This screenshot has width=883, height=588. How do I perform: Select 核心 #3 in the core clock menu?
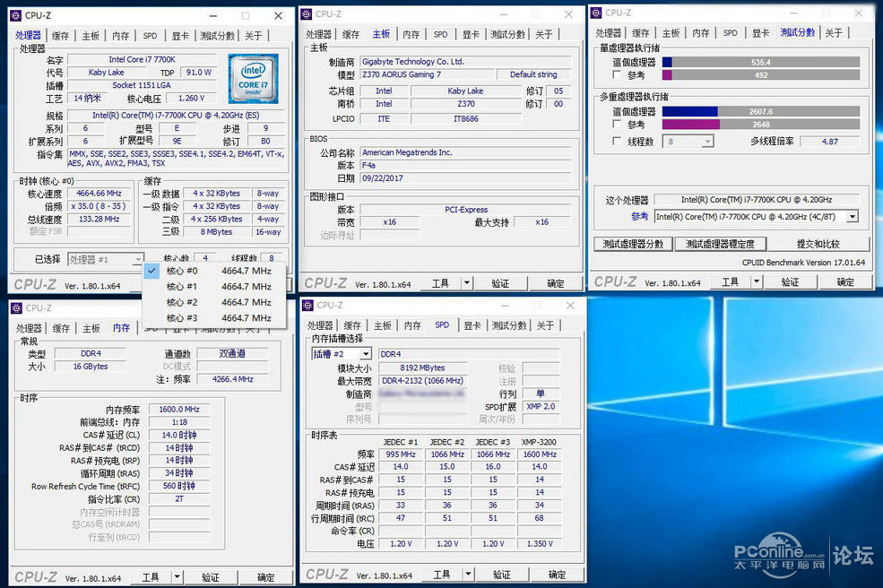(x=214, y=317)
